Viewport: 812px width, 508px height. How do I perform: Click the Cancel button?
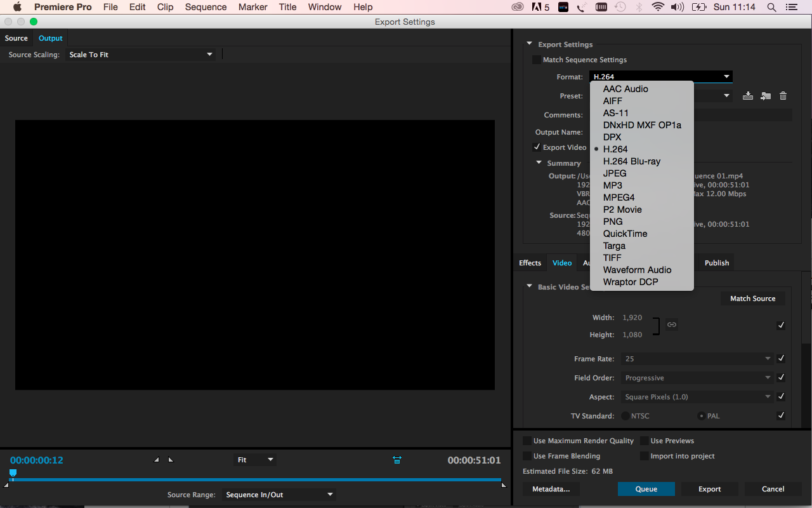773,489
